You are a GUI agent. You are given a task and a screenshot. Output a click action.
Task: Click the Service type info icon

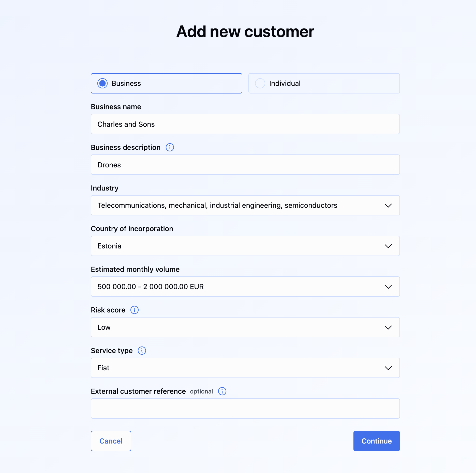pos(142,351)
